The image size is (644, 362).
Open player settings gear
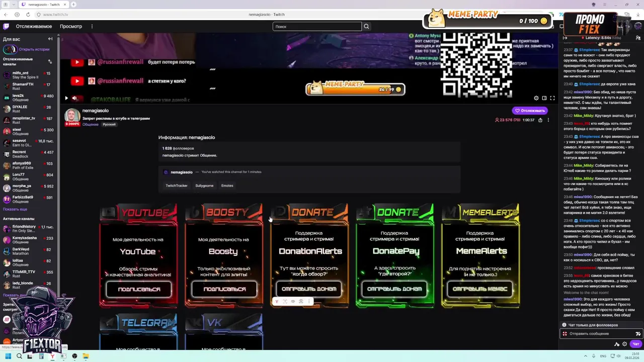point(536,98)
